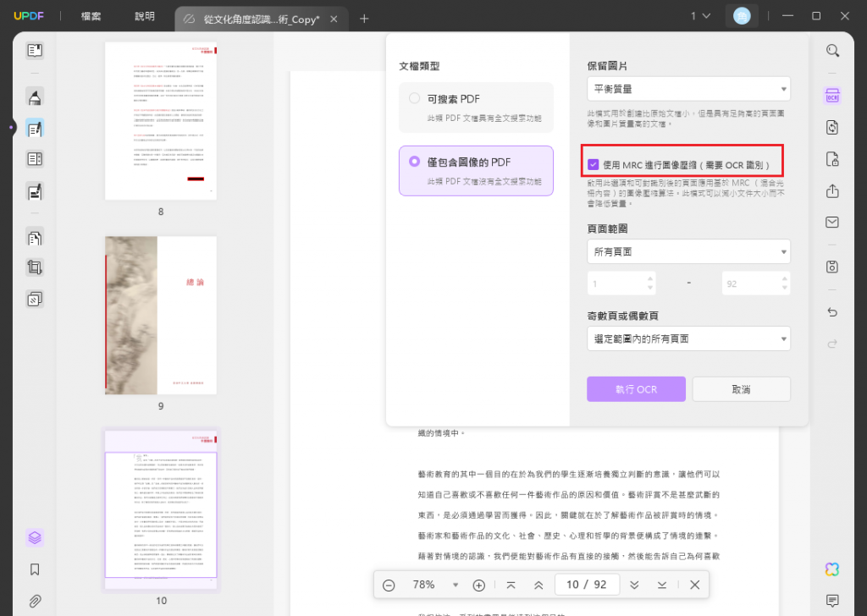Open the comments chat icon
867x616 pixels.
coord(833,601)
